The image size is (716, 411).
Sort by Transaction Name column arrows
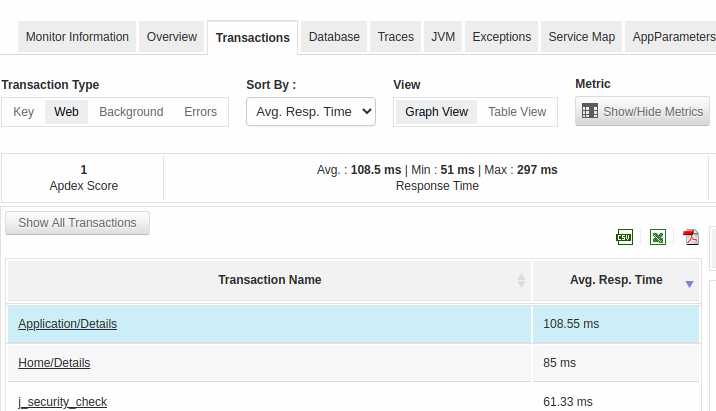point(521,281)
